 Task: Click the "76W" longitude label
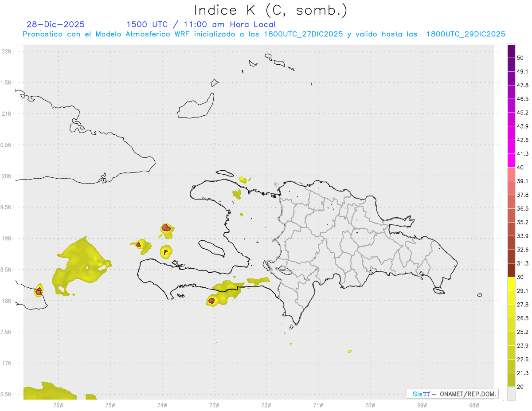pyautogui.click(x=58, y=404)
